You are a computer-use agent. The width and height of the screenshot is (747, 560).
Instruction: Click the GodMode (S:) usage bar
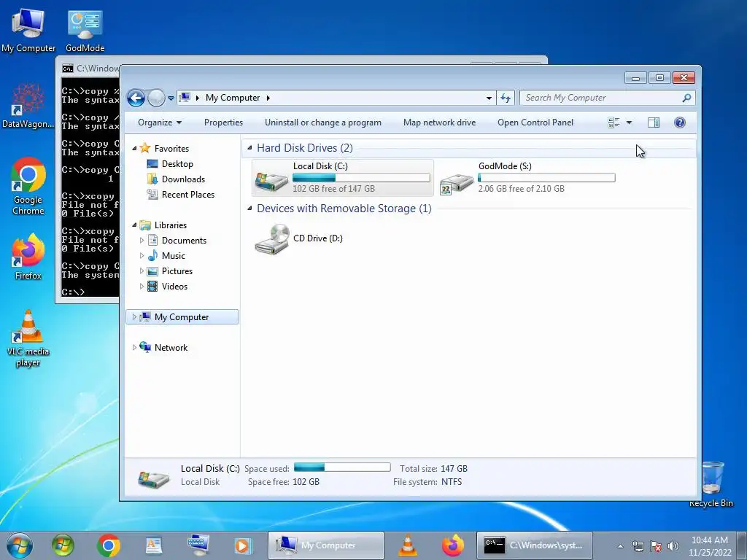[546, 178]
